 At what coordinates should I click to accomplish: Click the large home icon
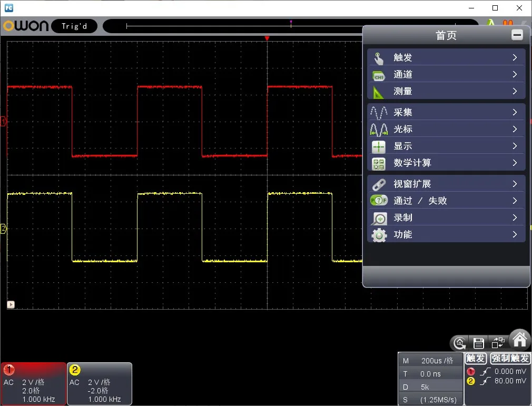[520, 340]
